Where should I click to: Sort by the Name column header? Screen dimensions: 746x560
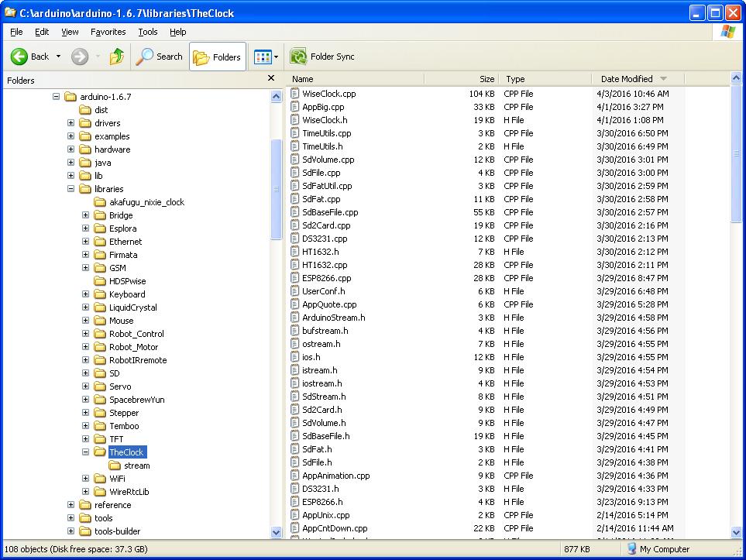point(355,79)
